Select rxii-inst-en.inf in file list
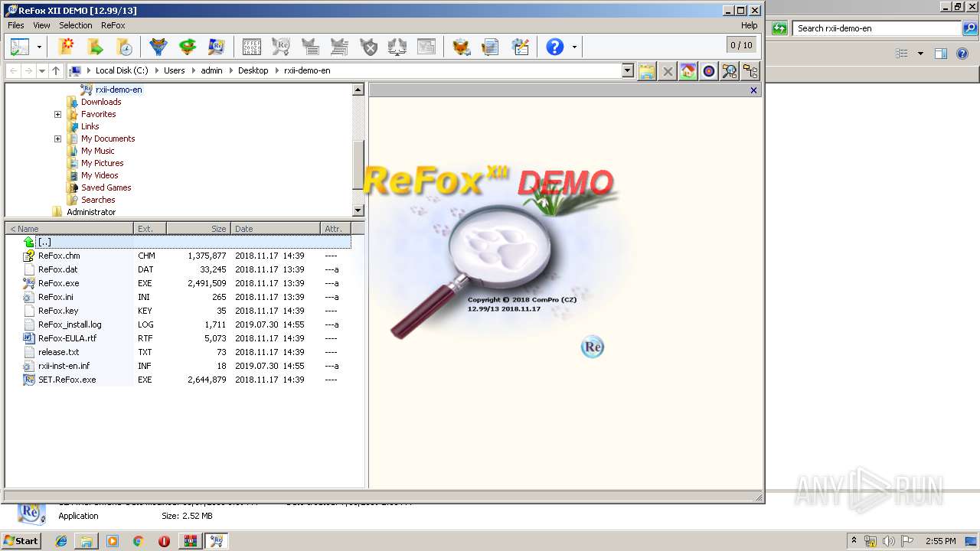The image size is (980, 551). pos(64,366)
